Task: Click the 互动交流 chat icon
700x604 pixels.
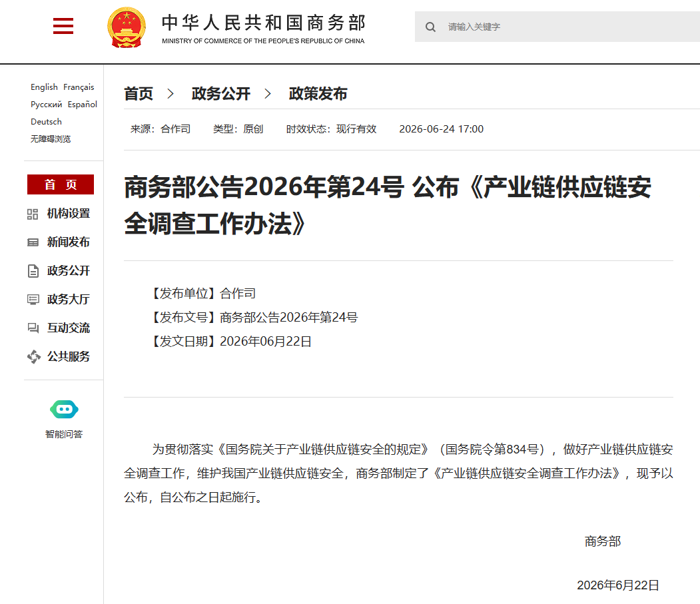Action: 33,328
